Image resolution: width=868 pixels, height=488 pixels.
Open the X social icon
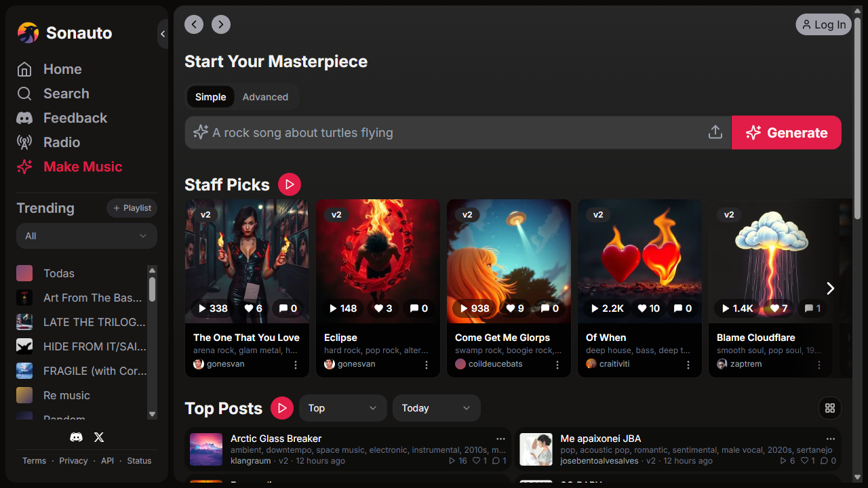click(99, 437)
